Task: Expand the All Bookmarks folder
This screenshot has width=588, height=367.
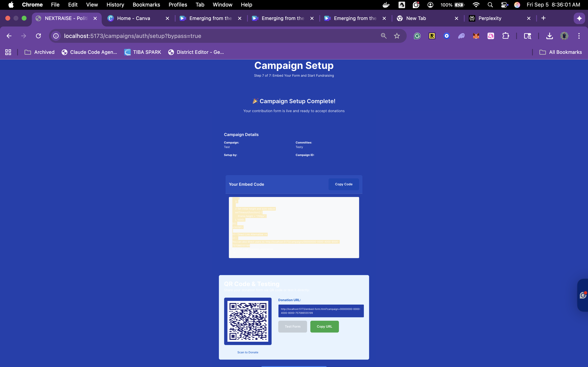Action: point(561,52)
